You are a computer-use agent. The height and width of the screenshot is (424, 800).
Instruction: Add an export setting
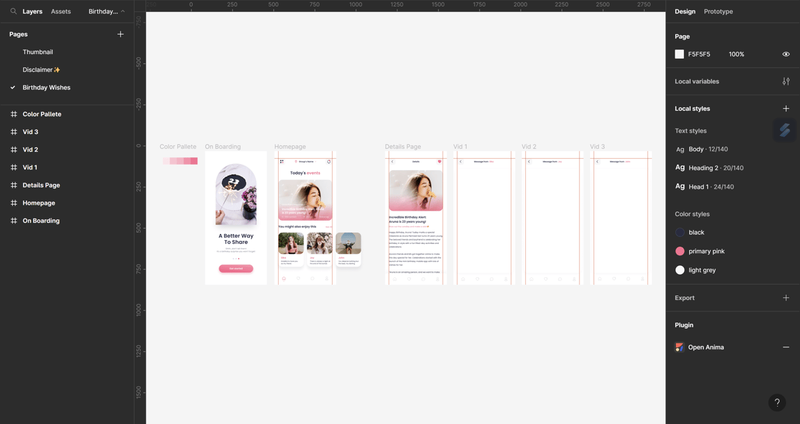pos(786,298)
